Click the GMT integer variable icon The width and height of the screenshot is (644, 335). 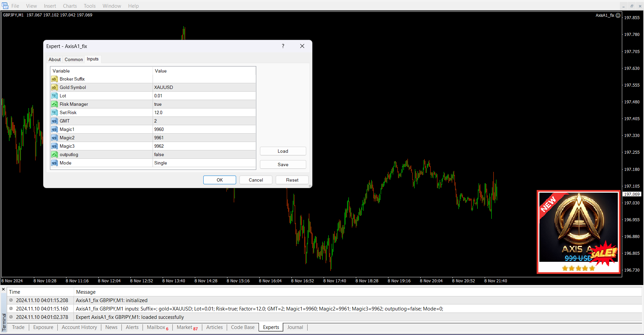pos(54,121)
